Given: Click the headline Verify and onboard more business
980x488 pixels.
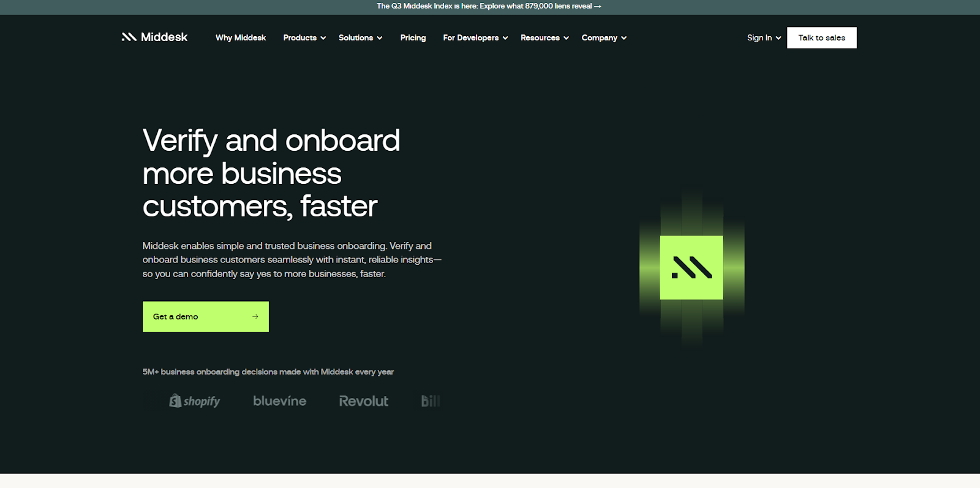Looking at the screenshot, I should coord(271,173).
